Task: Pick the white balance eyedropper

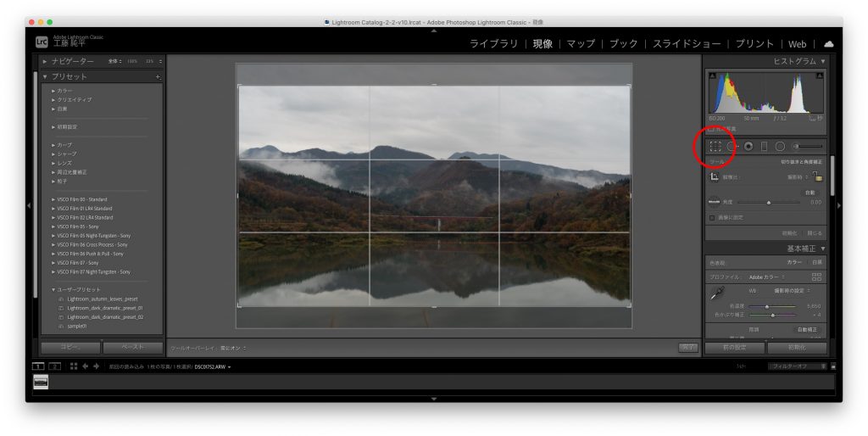Action: 717,293
